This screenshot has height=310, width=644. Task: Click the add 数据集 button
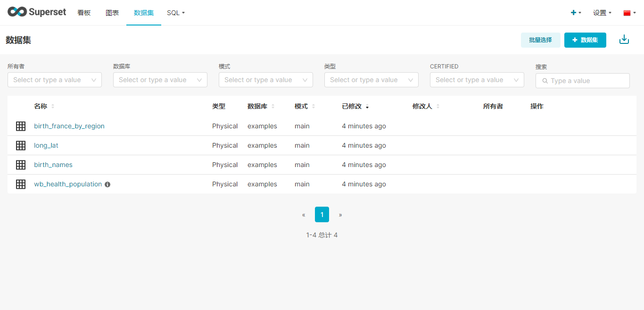coord(585,40)
